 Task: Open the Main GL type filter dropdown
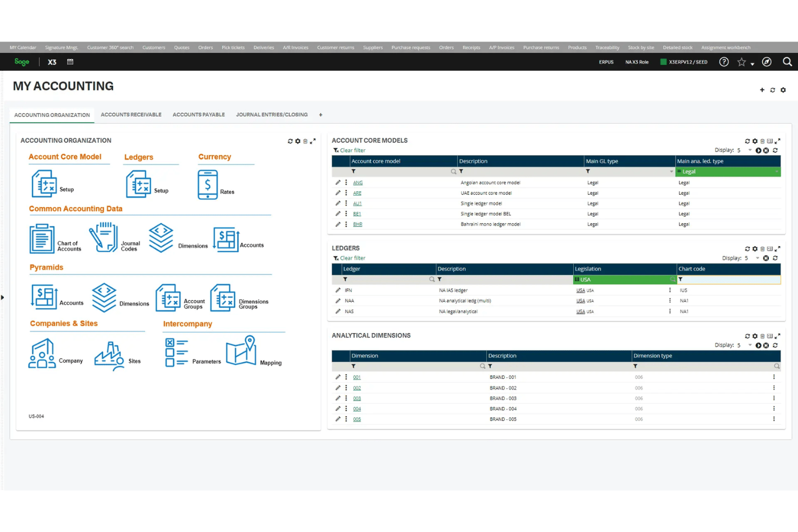(671, 172)
